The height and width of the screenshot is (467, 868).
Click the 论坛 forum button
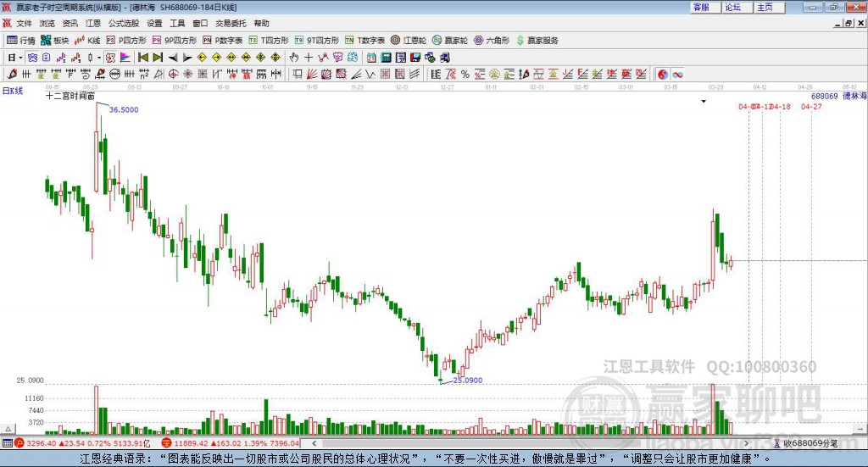click(737, 7)
